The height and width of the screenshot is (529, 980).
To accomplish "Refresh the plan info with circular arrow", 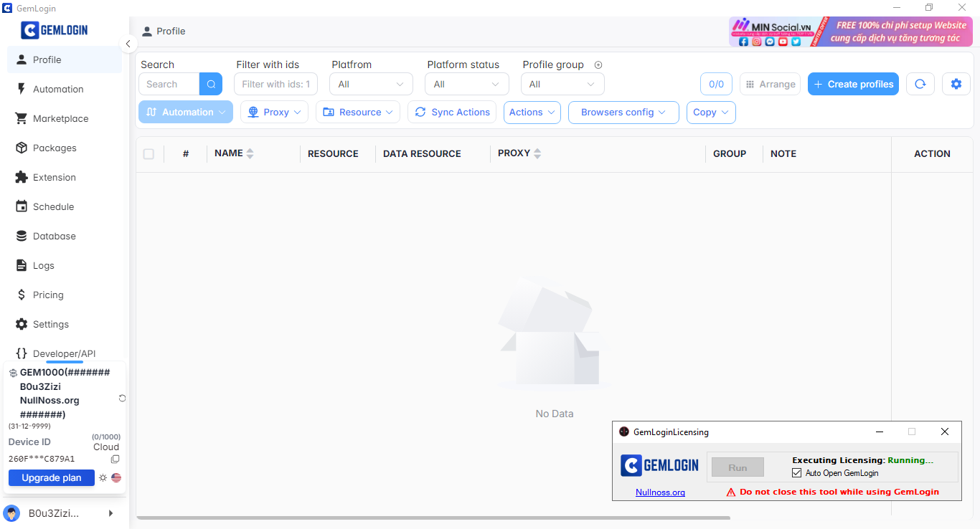I will click(122, 398).
